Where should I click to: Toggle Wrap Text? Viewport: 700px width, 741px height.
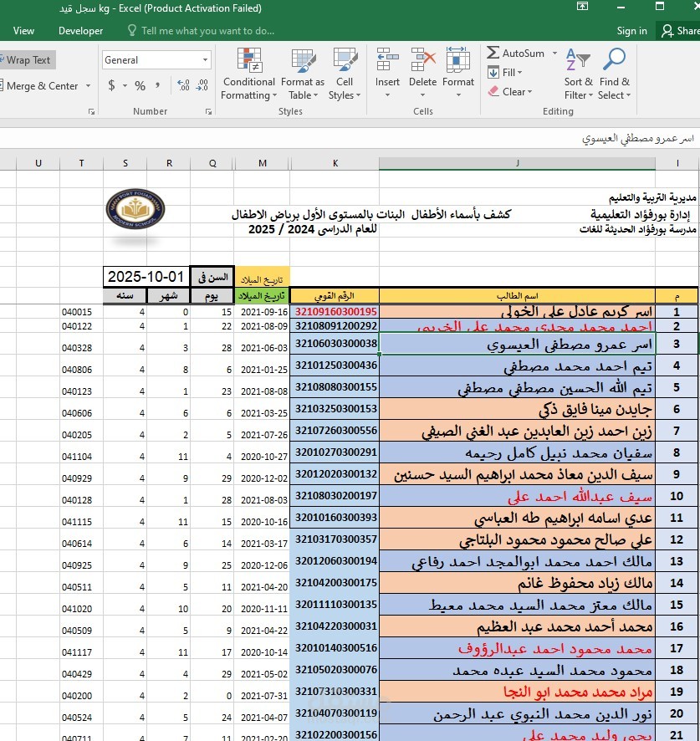point(28,60)
